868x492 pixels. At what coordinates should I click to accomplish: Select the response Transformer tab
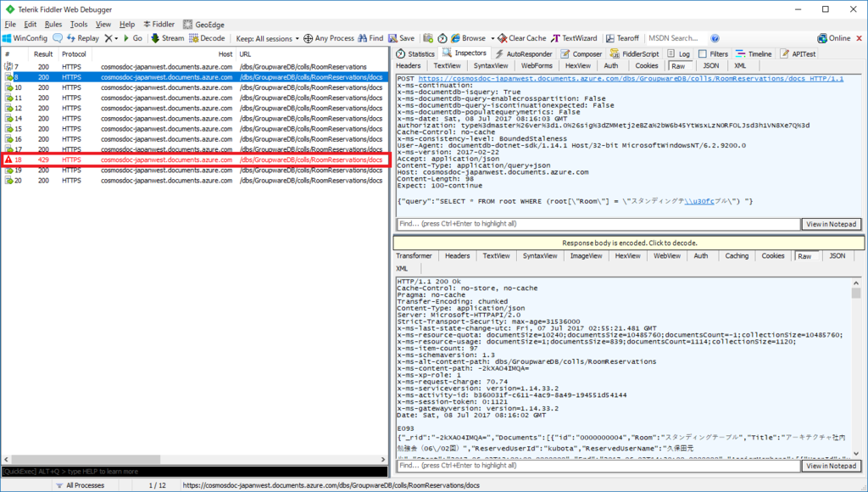[x=414, y=256]
